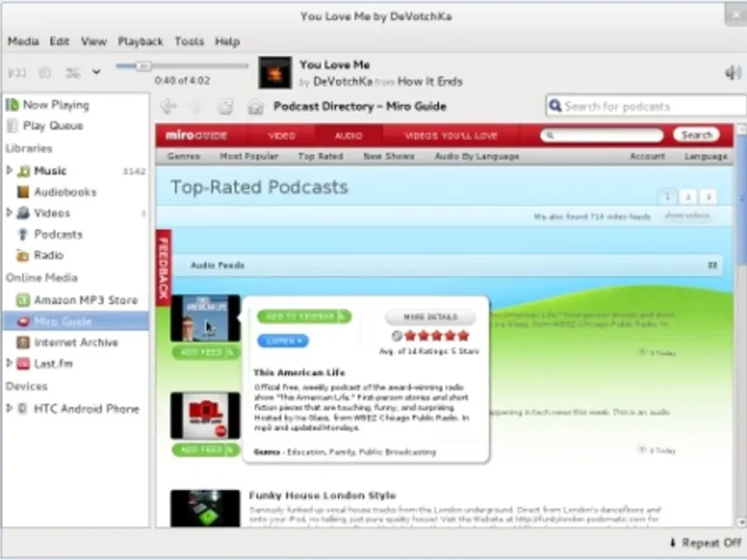Open the Audiobooks library
The image size is (747, 560).
pos(65,192)
